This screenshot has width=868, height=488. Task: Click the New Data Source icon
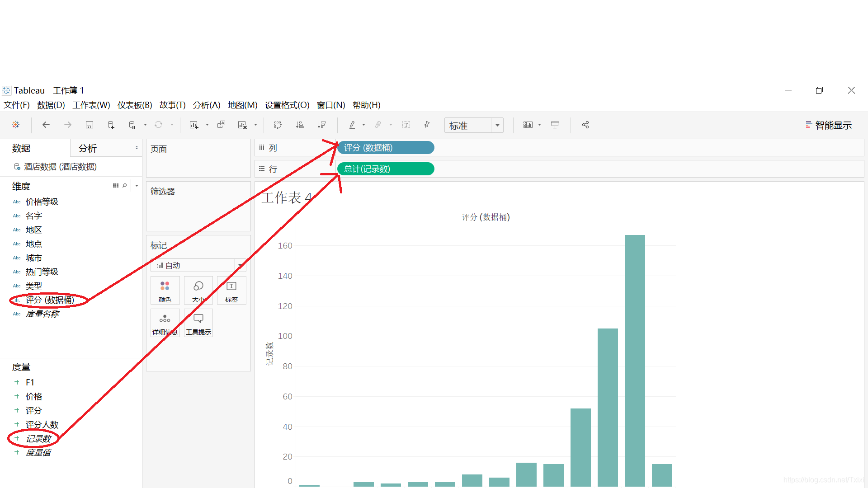click(x=111, y=125)
